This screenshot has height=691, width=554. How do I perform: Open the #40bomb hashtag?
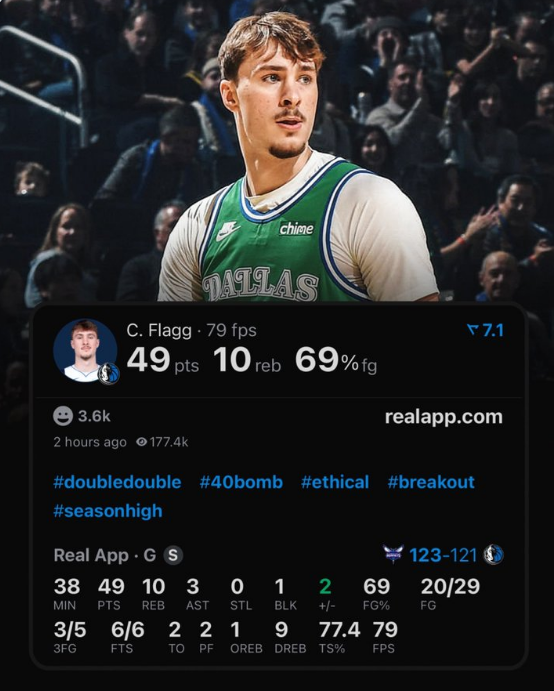click(241, 482)
